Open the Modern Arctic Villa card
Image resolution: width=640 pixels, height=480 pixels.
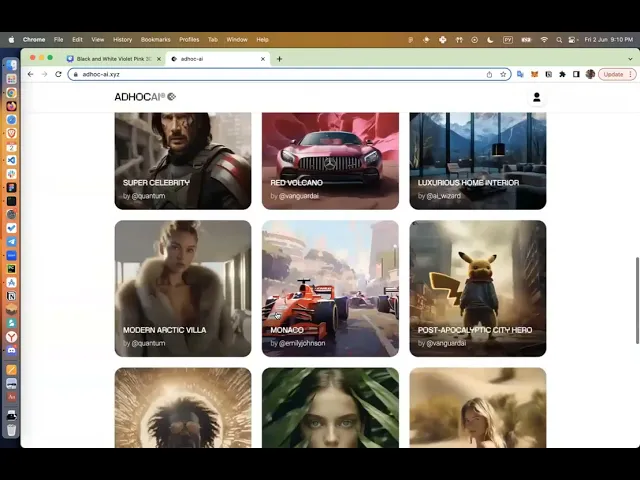(x=183, y=289)
